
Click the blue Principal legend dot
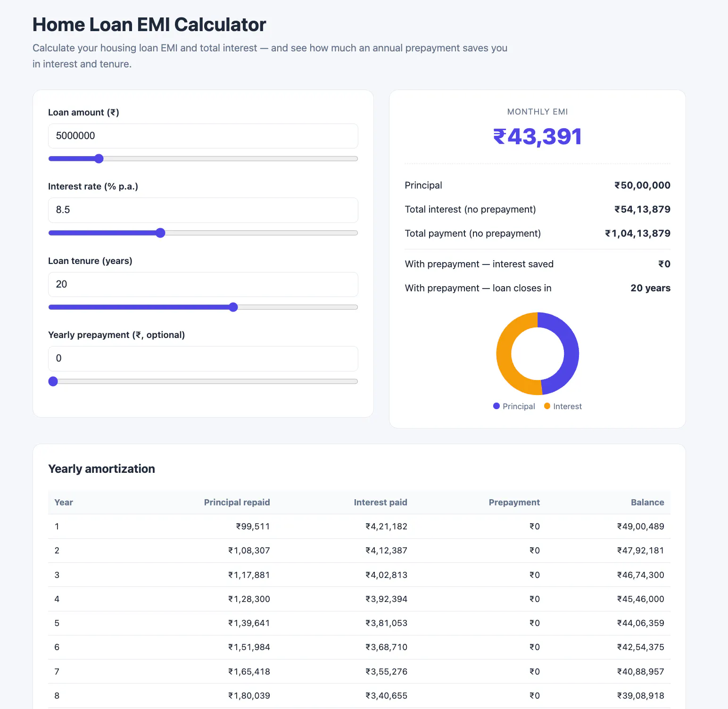click(x=496, y=406)
